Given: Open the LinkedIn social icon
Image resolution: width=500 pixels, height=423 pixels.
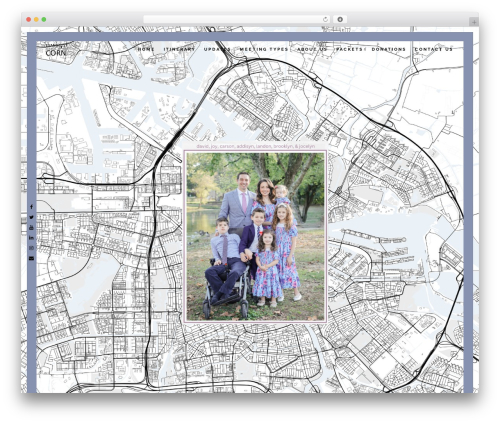Looking at the screenshot, I should 31,238.
